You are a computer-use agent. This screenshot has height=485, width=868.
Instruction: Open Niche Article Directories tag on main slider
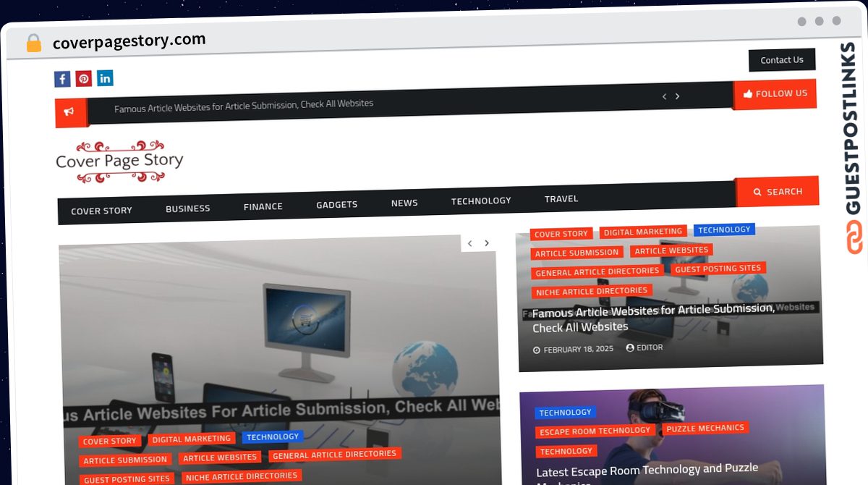coord(242,476)
